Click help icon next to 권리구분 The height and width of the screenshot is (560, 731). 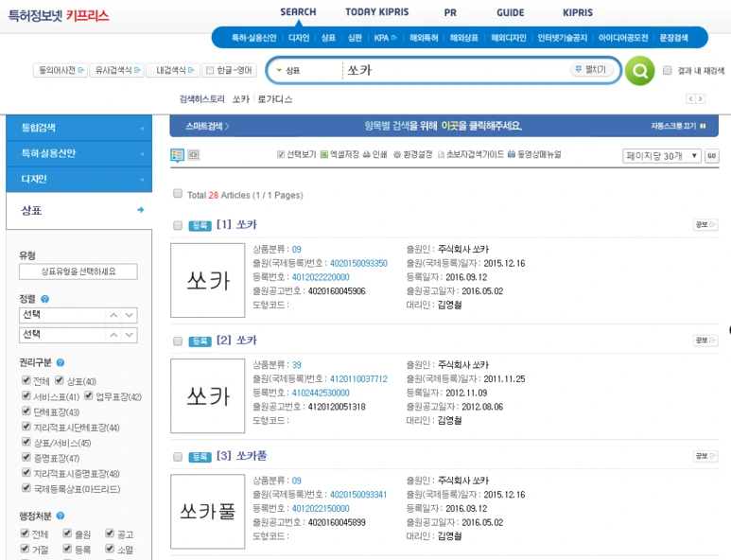tap(61, 362)
